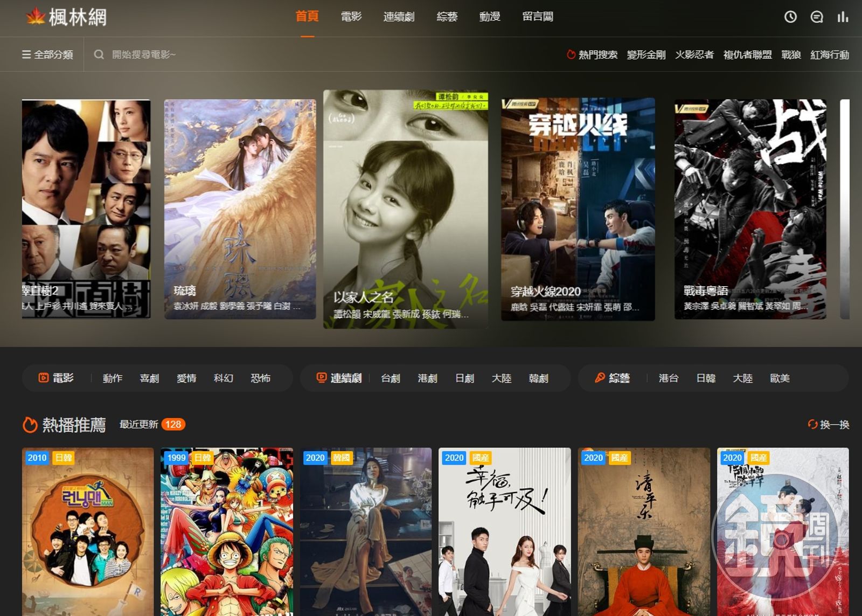Image resolution: width=862 pixels, height=616 pixels.
Task: Click the 最近更新 128 badge
Action: pyautogui.click(x=173, y=425)
